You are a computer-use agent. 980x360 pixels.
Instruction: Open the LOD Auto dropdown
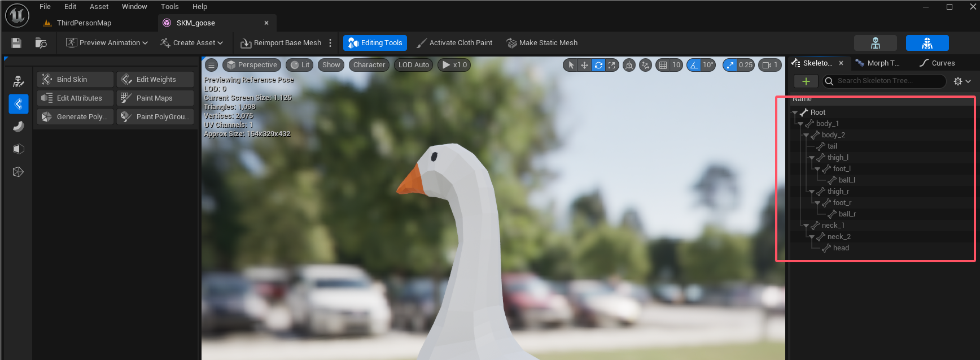coord(414,65)
